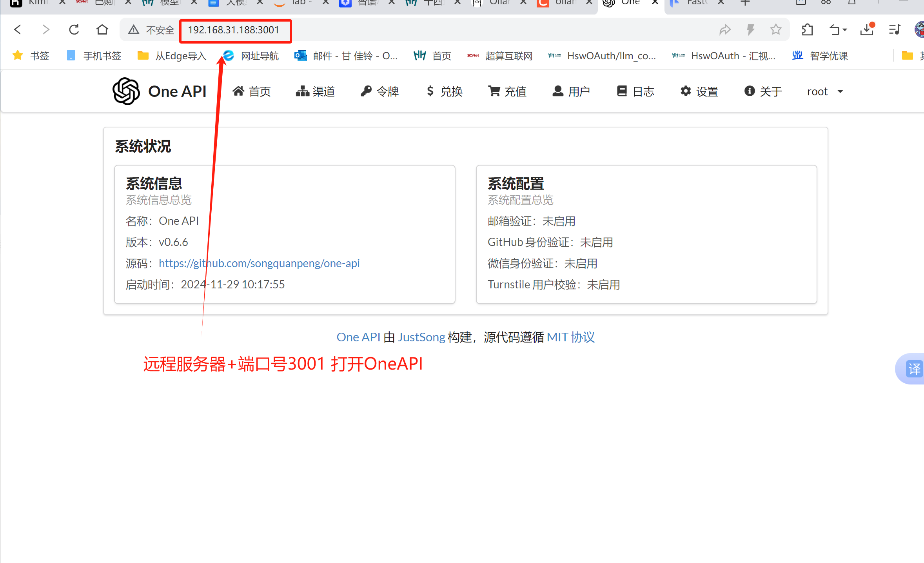Screen dimensions: 924x563
Task: Click the 系统状况 heading
Action: pos(143,146)
